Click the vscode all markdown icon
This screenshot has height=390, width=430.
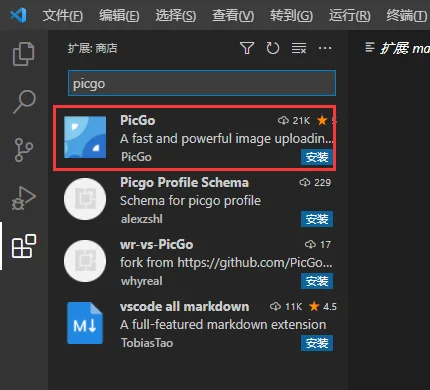click(x=85, y=323)
